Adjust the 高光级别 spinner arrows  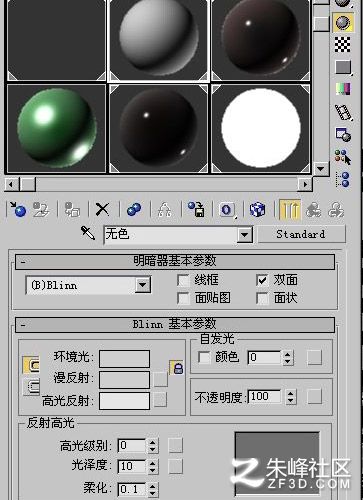click(x=152, y=446)
